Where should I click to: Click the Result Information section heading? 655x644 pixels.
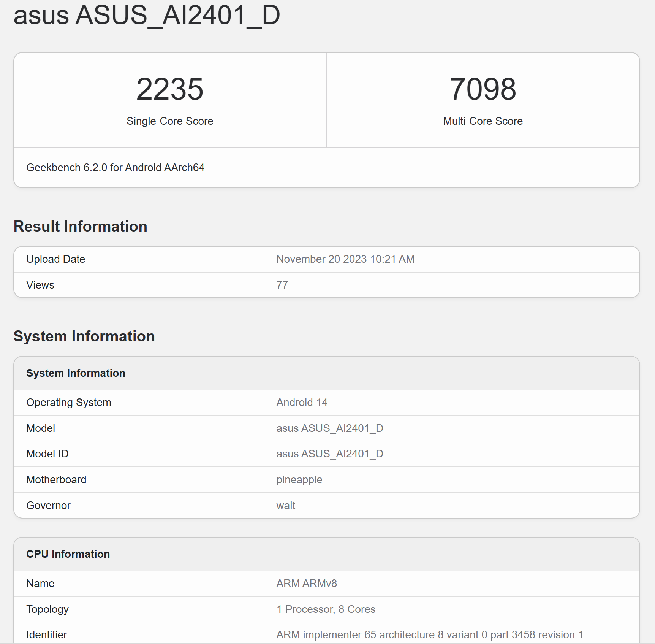pos(80,227)
